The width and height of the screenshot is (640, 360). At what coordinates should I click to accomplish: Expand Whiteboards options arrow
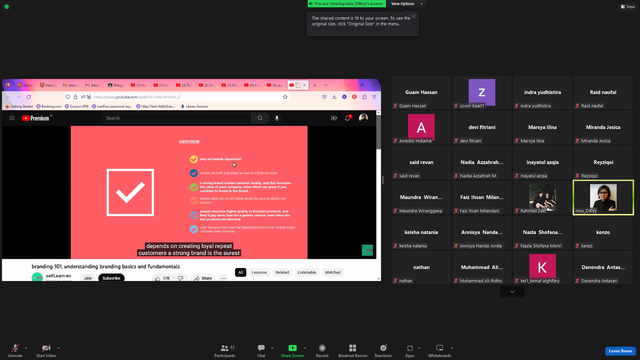[x=452, y=348]
